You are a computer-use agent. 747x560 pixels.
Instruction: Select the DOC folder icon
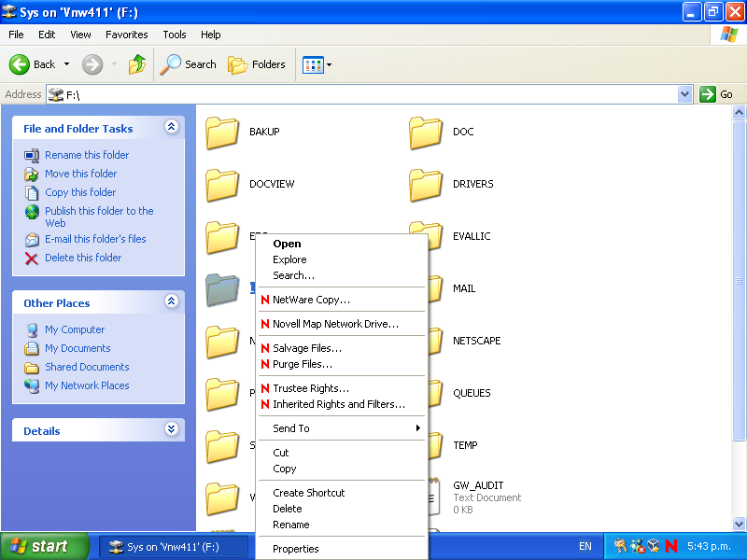click(426, 133)
